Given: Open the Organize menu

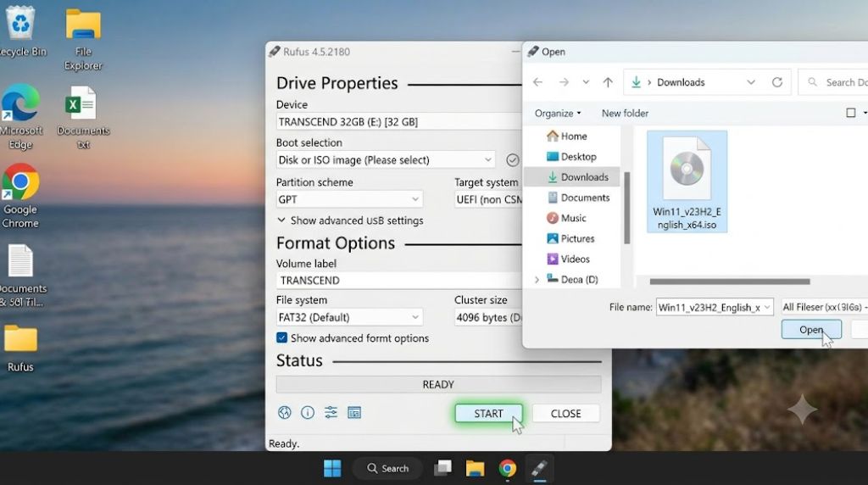Looking at the screenshot, I should (558, 113).
